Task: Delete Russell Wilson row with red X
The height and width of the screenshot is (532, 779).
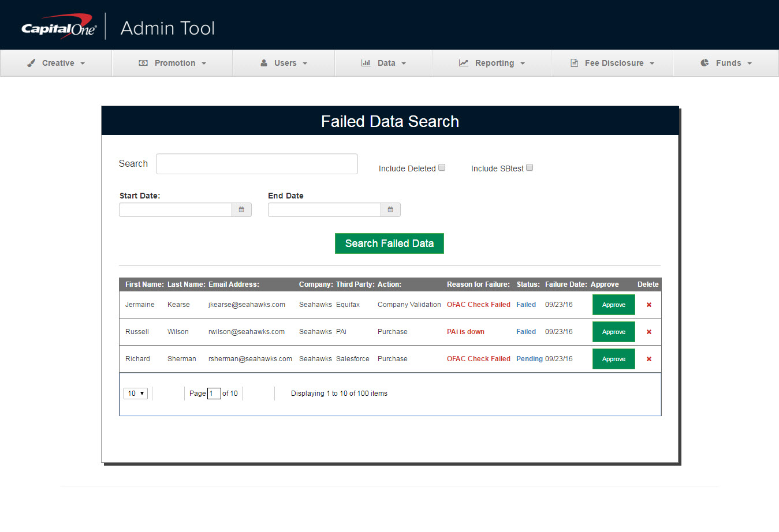Action: tap(648, 332)
